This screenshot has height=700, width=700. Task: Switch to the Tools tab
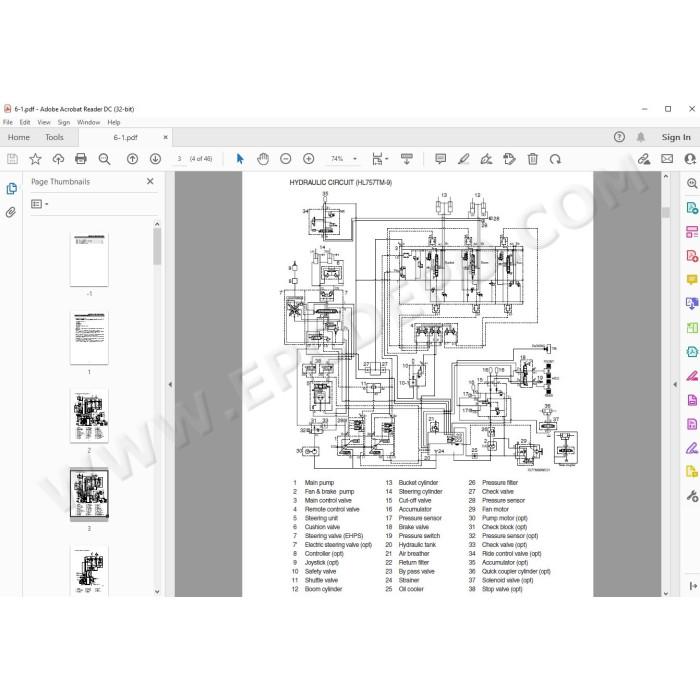(54, 138)
